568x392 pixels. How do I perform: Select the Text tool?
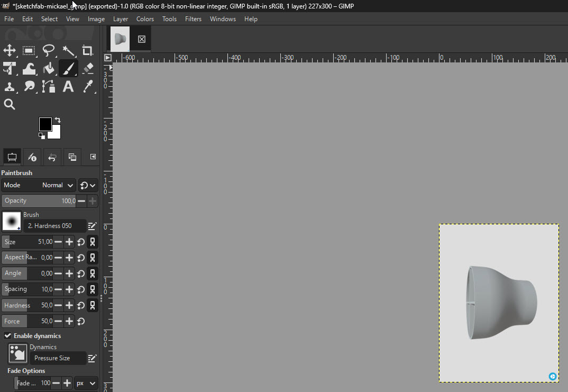click(x=68, y=86)
